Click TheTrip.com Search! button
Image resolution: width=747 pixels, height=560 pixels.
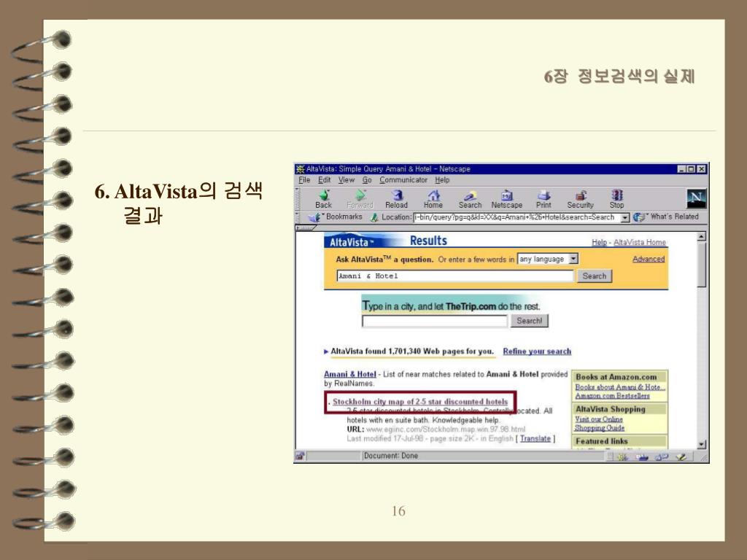(x=530, y=321)
